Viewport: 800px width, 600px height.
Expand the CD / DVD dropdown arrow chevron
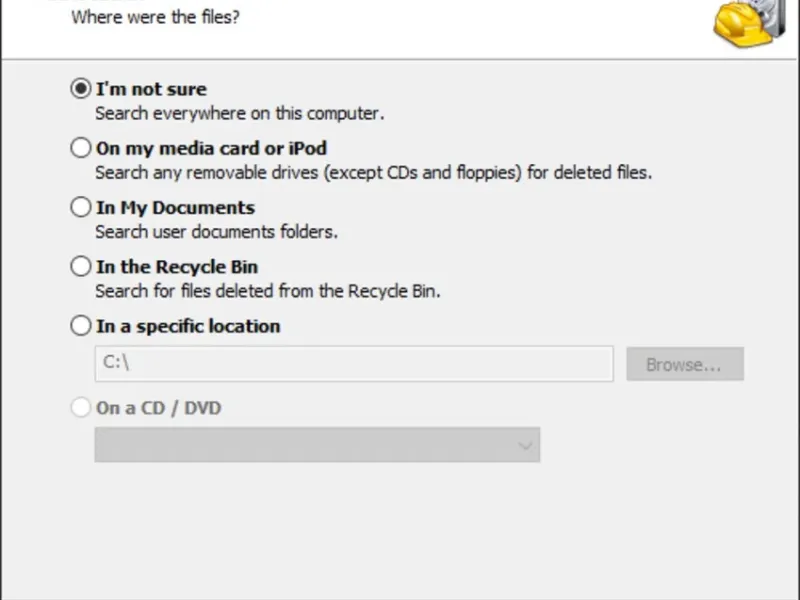coord(525,446)
